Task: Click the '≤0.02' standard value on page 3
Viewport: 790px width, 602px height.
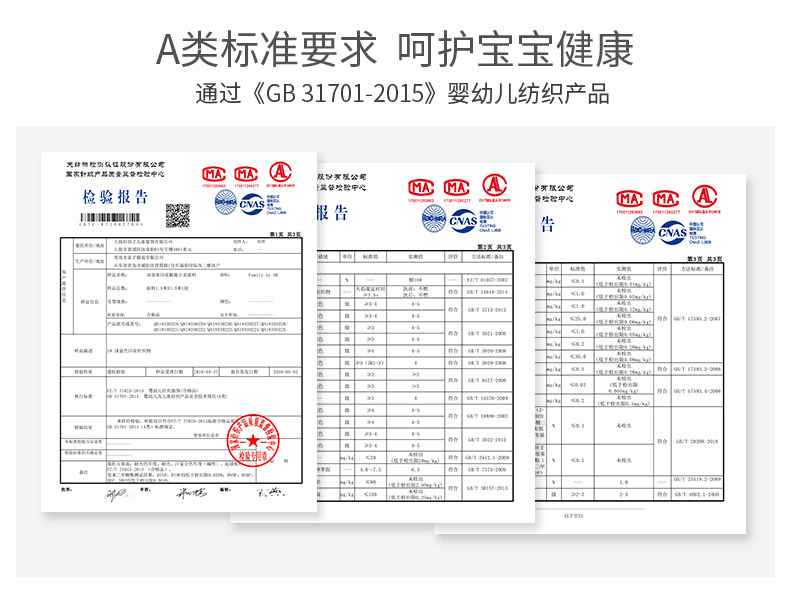Action: [x=578, y=385]
